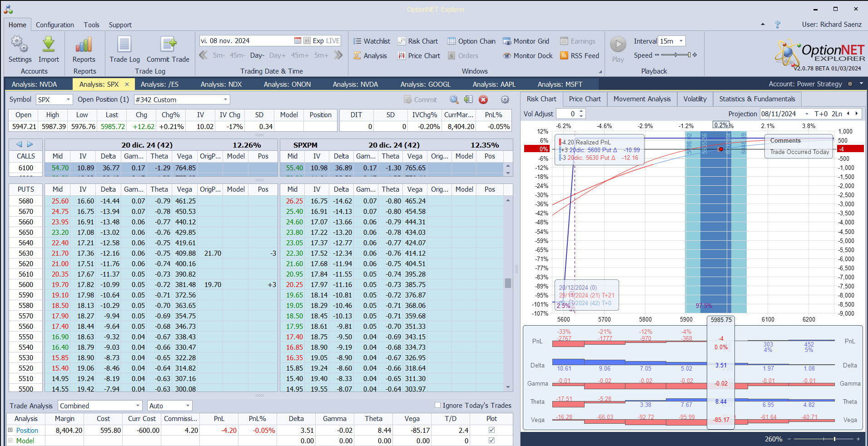Toggle Plot checkbox for Position row
Viewport: 868px width, 446px height.
point(491,430)
